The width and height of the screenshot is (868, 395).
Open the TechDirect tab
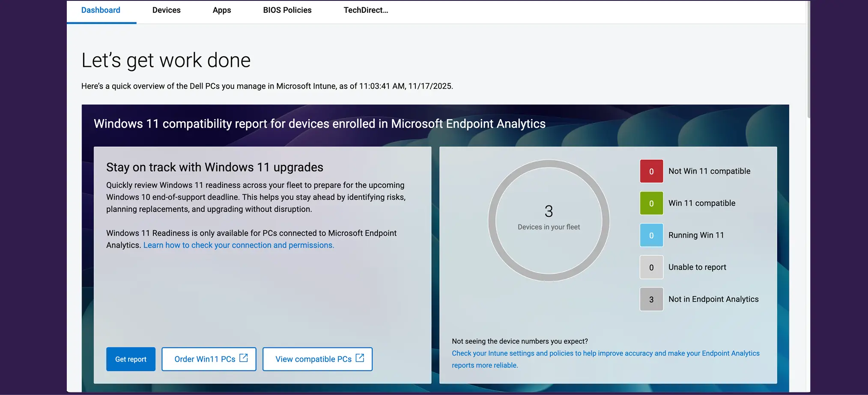[x=366, y=10]
